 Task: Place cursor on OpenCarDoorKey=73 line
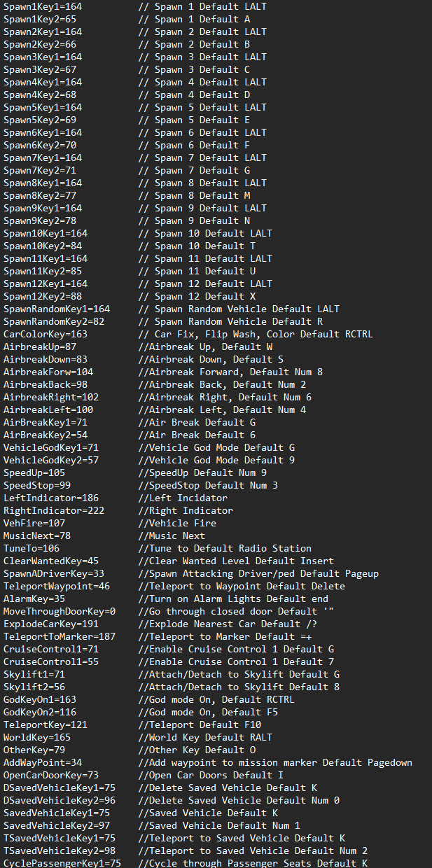[51, 775]
